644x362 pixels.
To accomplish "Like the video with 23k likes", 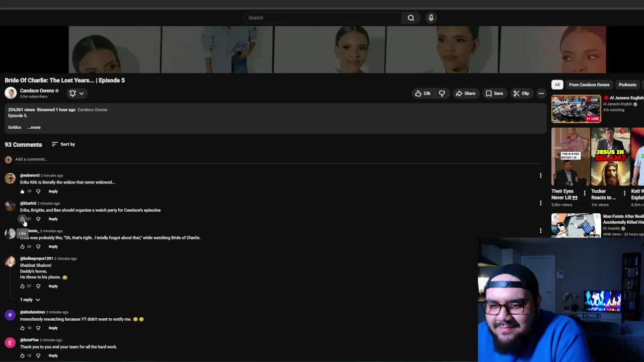I will click(x=423, y=94).
